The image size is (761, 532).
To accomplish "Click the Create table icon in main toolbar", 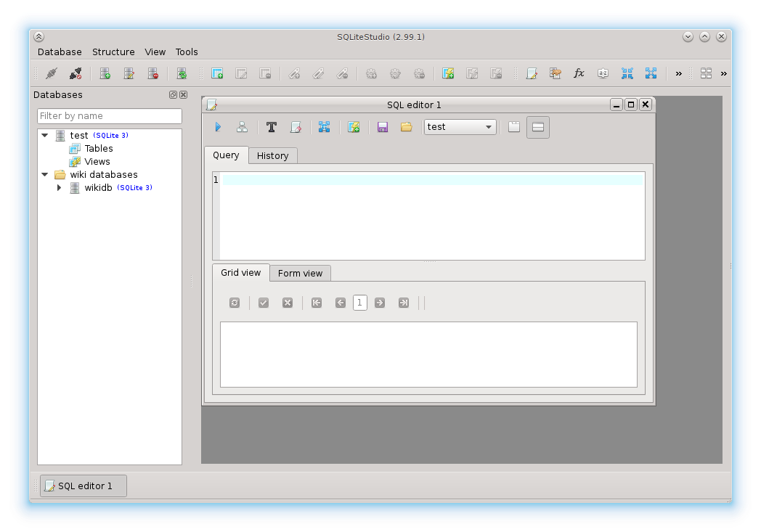I will 217,74.
